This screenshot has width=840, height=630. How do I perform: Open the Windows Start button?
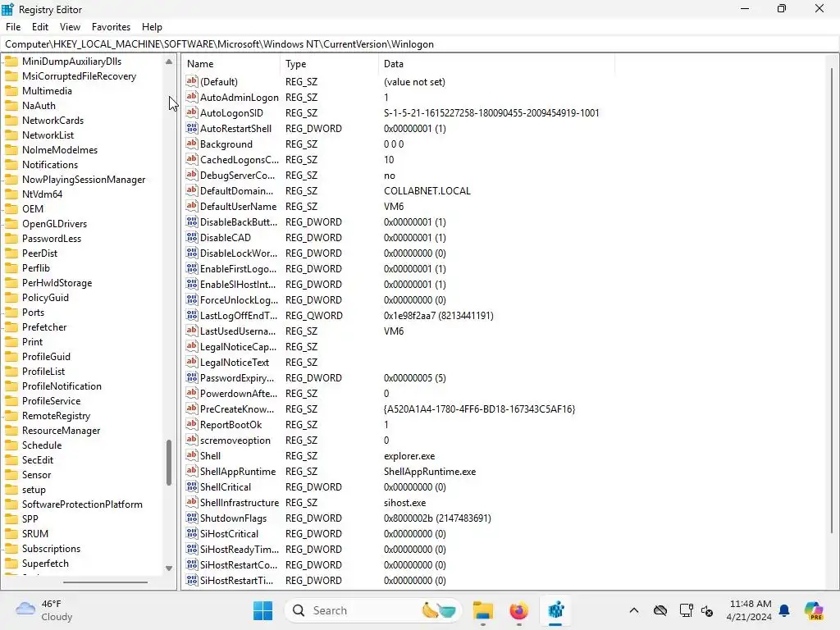[262, 610]
